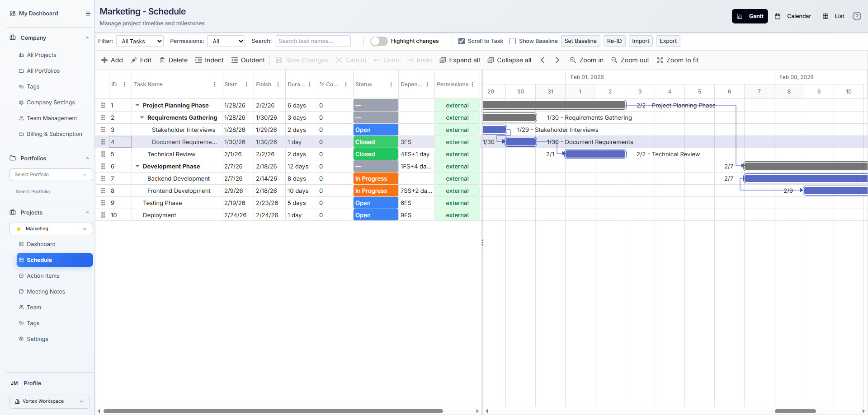Check the Show Baseline checkbox
This screenshot has width=868, height=415.
click(x=513, y=41)
